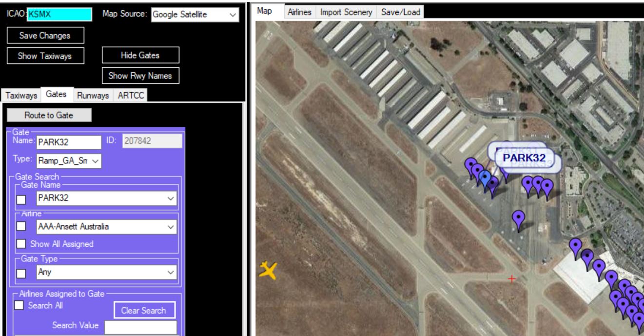This screenshot has width=644, height=336.
Task: Switch to the Taxiways tab
Action: pos(20,96)
